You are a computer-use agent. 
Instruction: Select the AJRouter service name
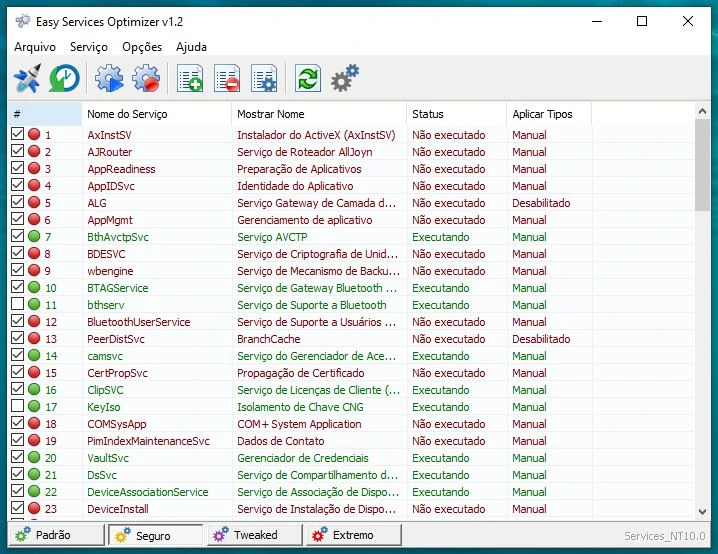pos(109,152)
